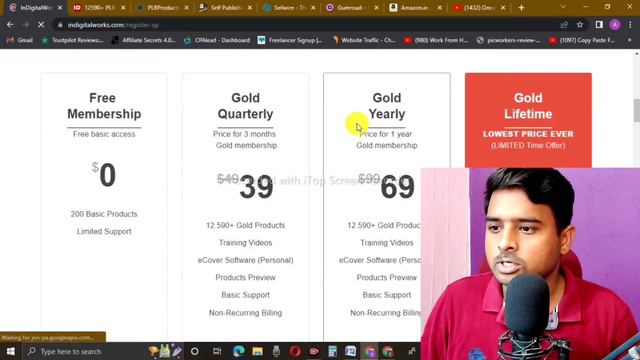This screenshot has height=360, width=640.
Task: Open the tab search dropdown chevron
Action: (563, 7)
